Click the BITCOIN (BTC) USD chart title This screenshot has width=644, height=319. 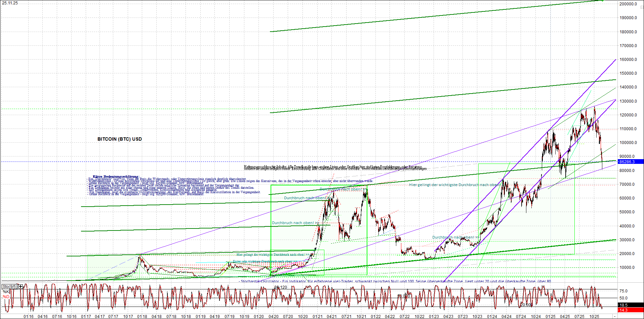point(119,139)
